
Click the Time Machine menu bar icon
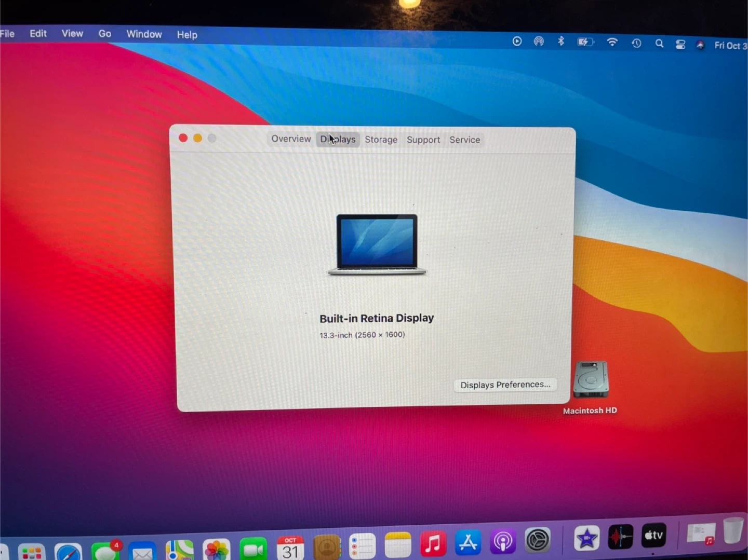(x=636, y=44)
